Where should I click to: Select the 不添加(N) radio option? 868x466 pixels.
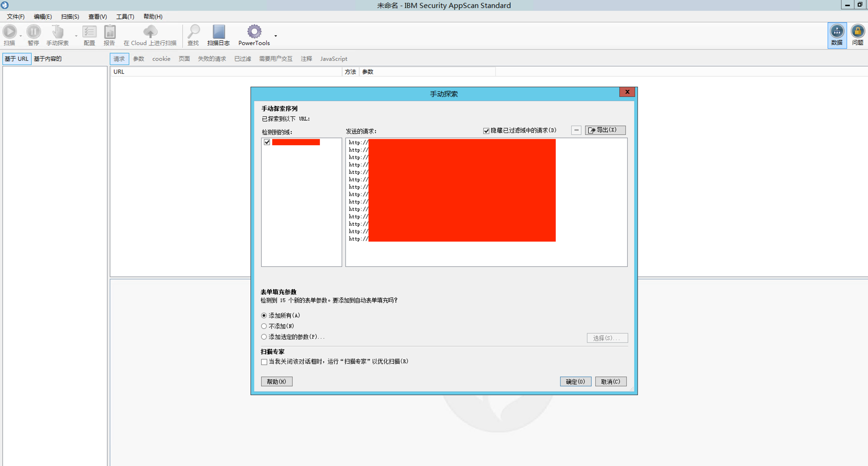(x=264, y=326)
